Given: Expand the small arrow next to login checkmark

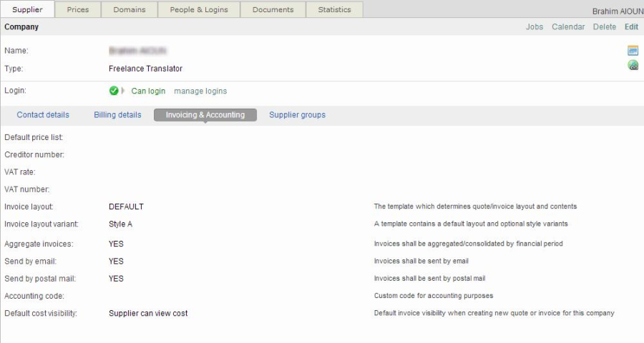Looking at the screenshot, I should click(x=123, y=91).
